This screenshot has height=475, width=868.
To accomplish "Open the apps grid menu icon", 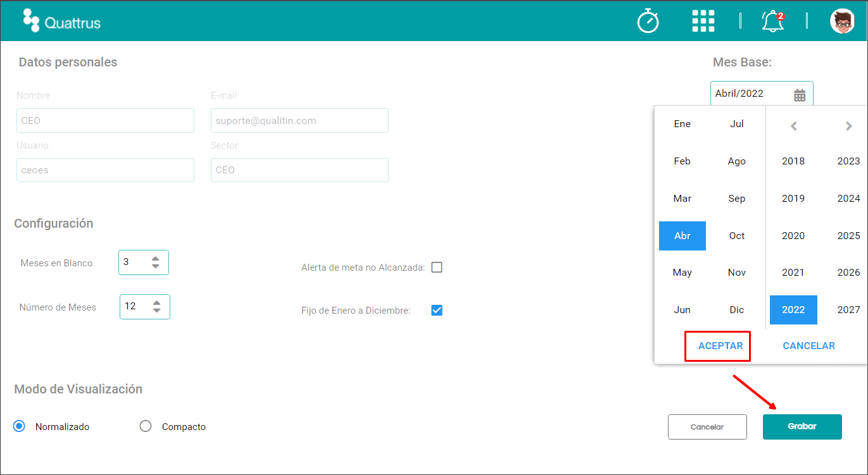I will 703,21.
